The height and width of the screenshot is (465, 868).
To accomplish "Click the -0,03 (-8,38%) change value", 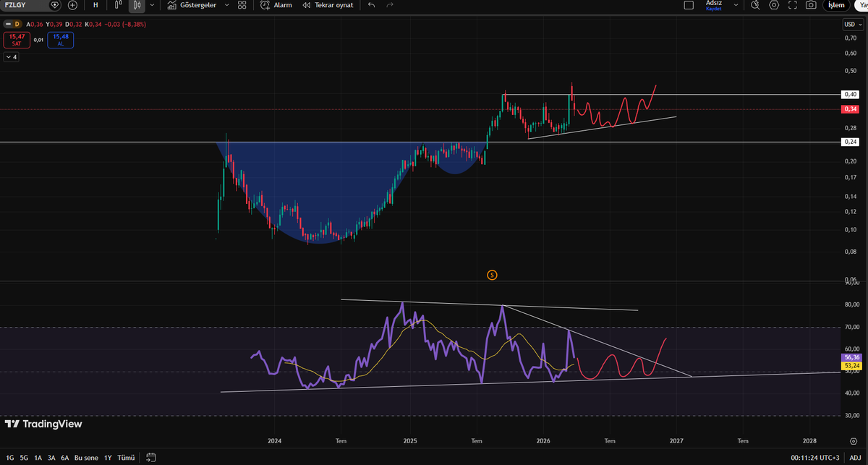I will 124,24.
